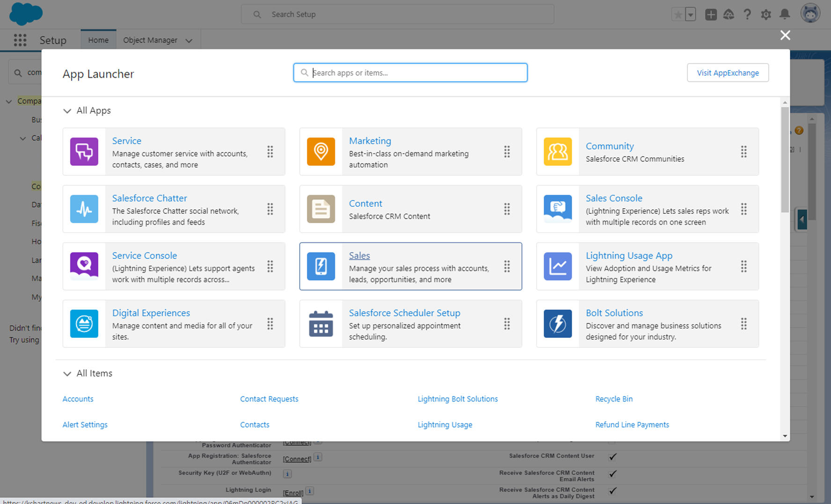Toggle the Salesforce CRM Content User checkbox

pyautogui.click(x=612, y=456)
